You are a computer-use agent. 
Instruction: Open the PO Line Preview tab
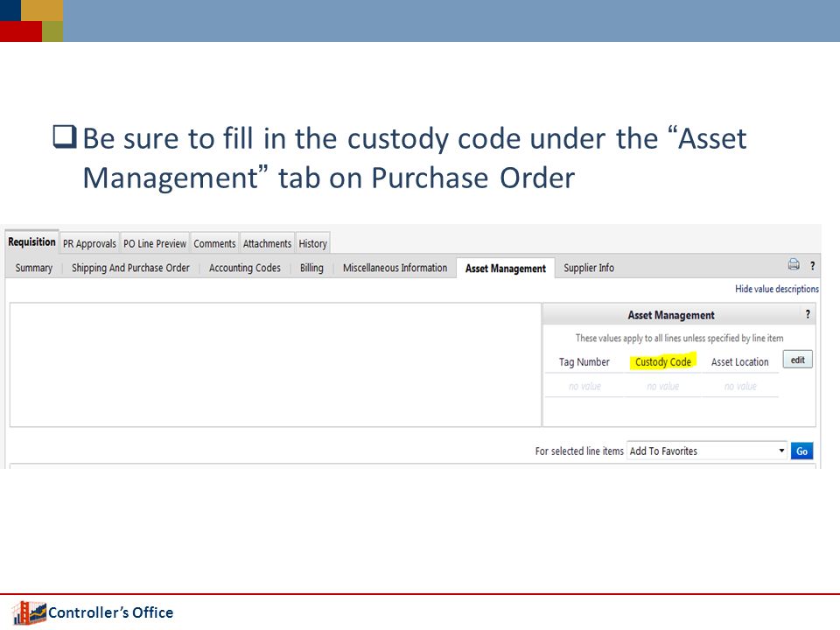pyautogui.click(x=155, y=243)
